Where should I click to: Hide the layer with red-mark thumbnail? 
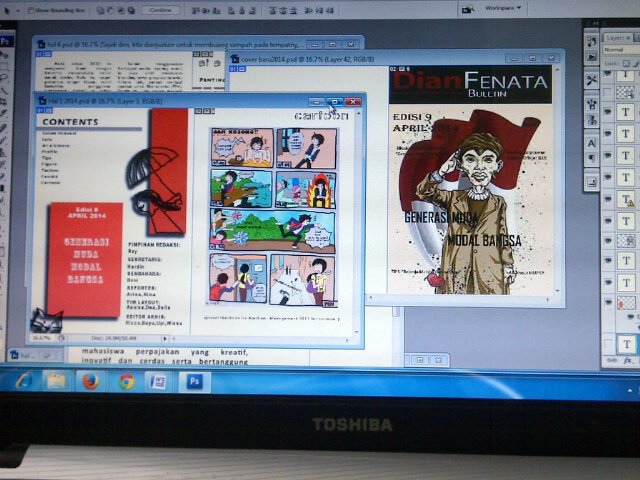coord(608,302)
